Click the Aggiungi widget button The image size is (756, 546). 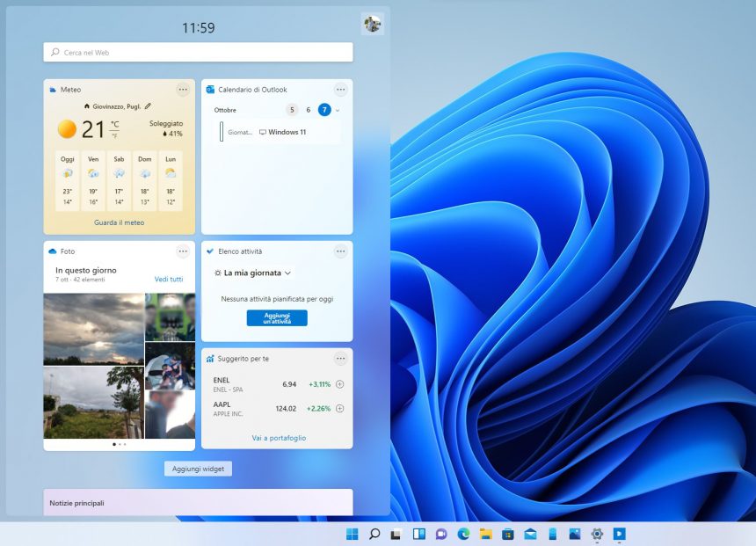click(197, 469)
